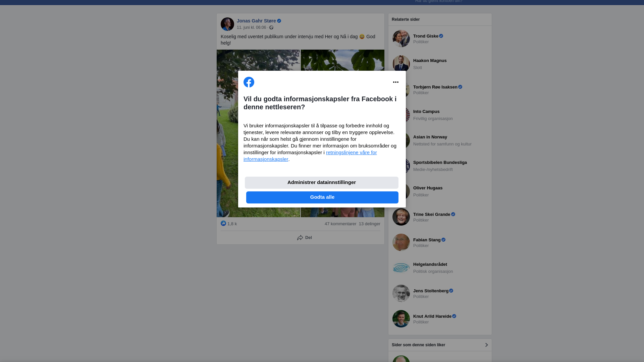
Task: Click the Helgelandsrådet logo
Action: click(x=401, y=268)
